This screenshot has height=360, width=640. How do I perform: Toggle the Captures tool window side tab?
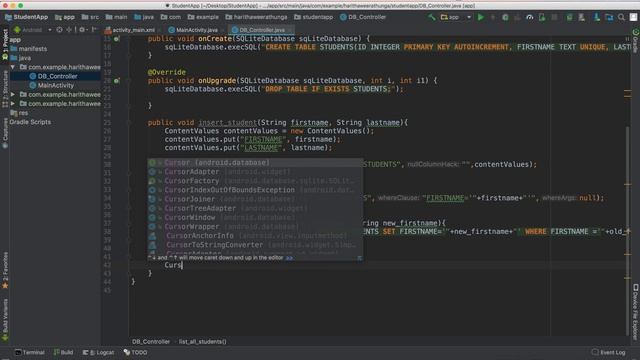pos(5,133)
